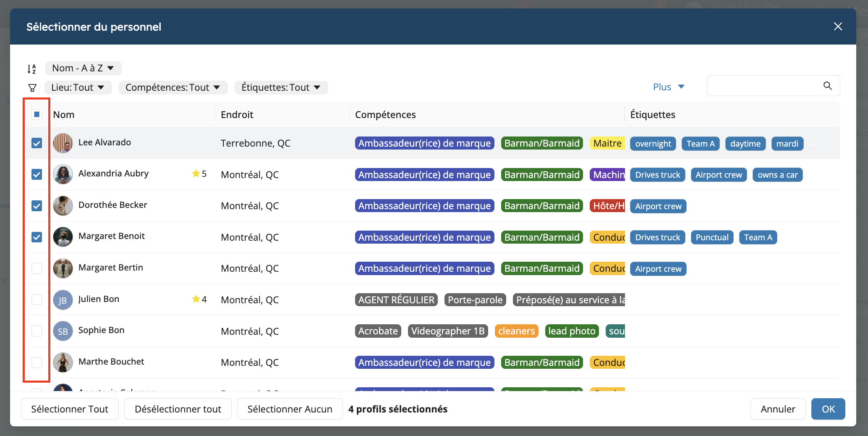Click Sophie Bon's SB initials avatar
The height and width of the screenshot is (436, 868).
63,331
